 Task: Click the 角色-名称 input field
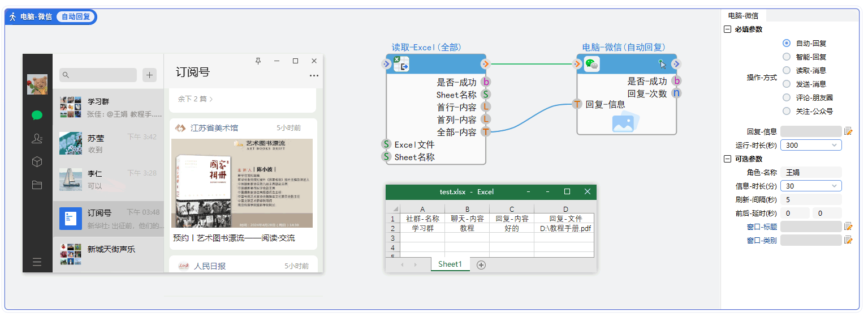[x=811, y=172]
